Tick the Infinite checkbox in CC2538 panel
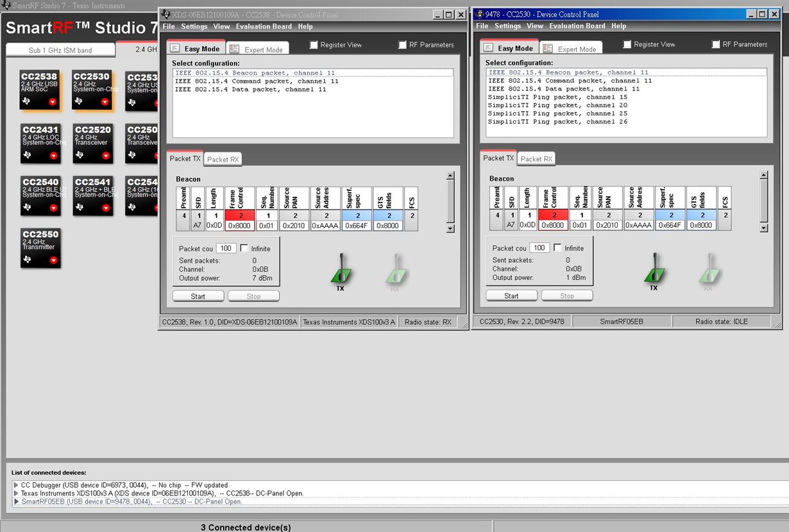789x532 pixels. (244, 248)
